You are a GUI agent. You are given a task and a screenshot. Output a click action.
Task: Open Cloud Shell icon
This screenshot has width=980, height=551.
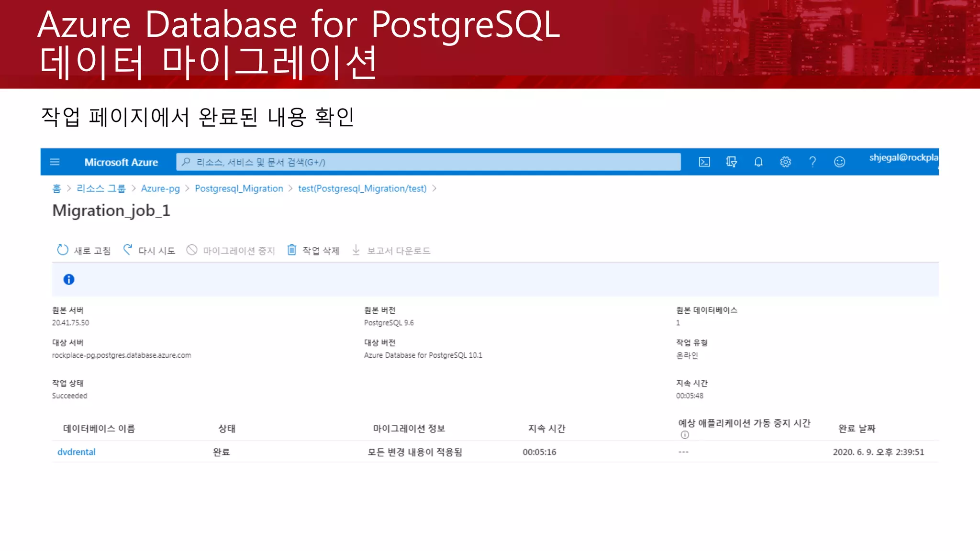pos(704,162)
